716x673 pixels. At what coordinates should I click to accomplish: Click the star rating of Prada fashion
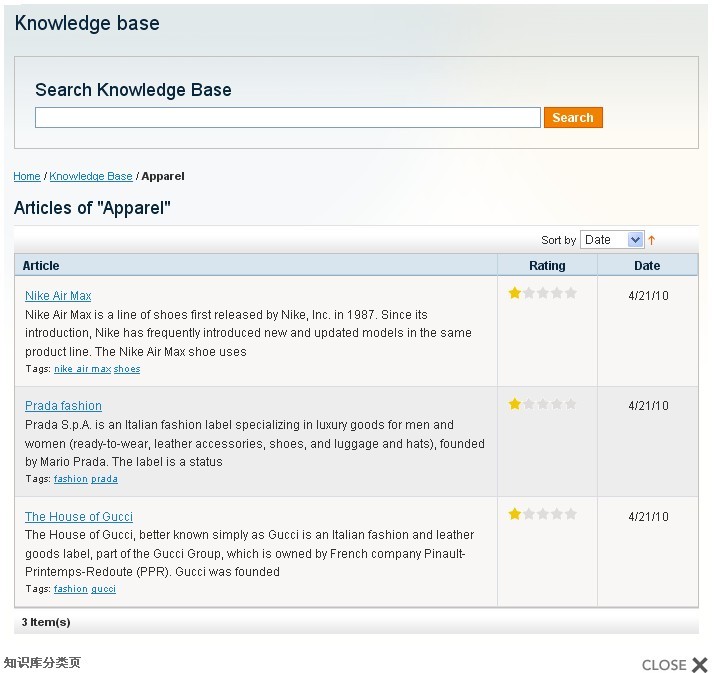[542, 404]
